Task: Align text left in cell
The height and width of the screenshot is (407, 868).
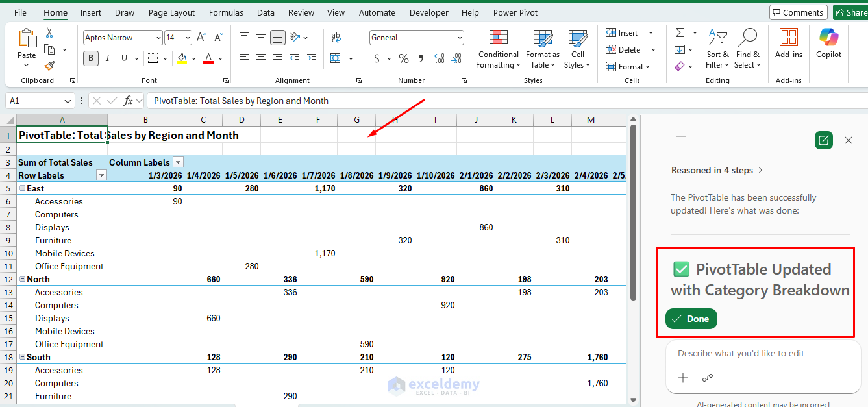Action: tap(244, 58)
